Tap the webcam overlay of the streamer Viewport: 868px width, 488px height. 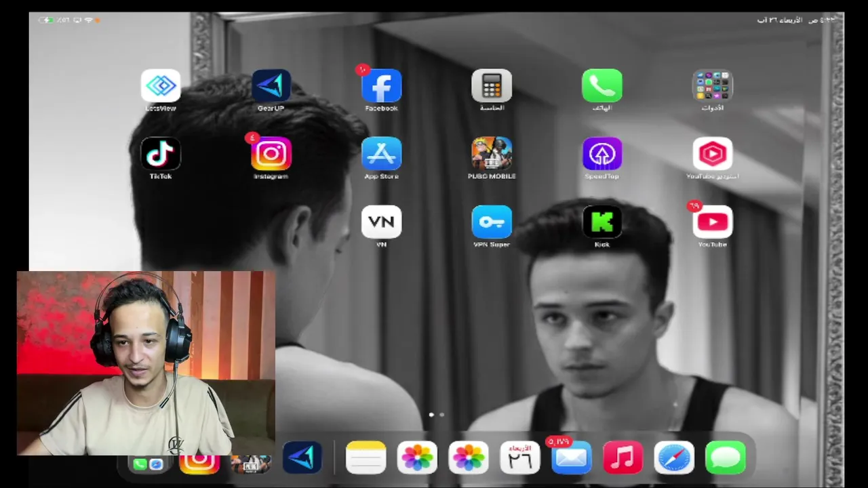coord(146,363)
